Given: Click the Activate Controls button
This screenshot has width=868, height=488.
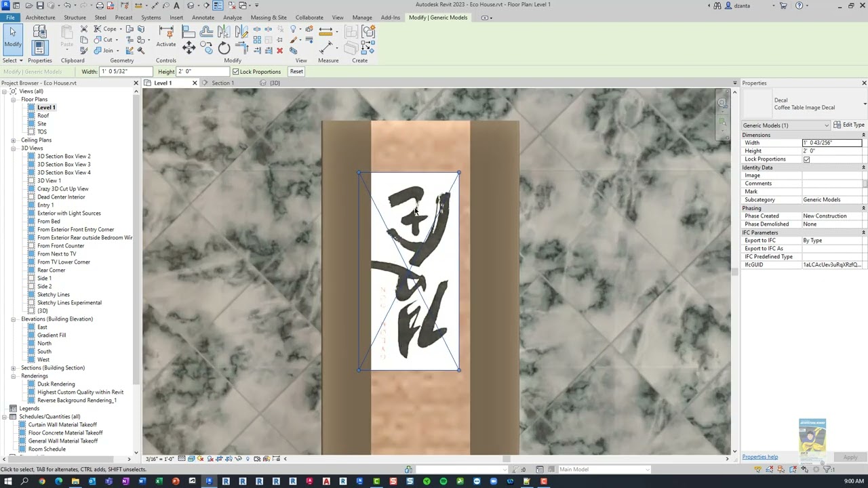Looking at the screenshot, I should click(x=166, y=37).
